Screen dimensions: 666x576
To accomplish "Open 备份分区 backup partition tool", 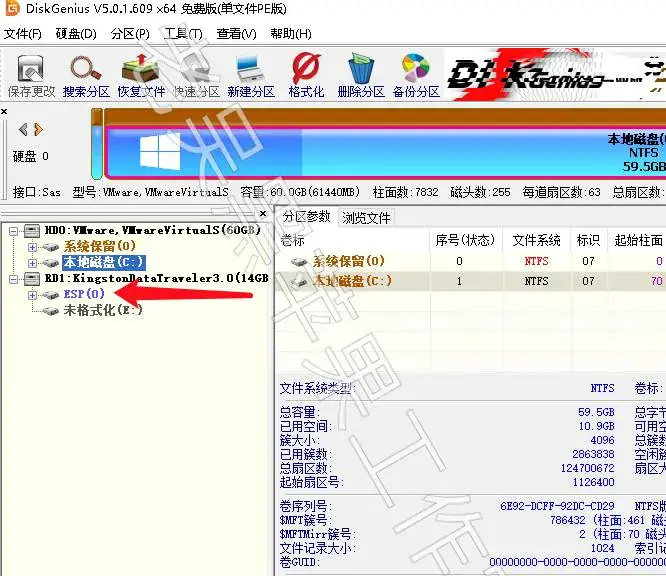I will (x=416, y=76).
